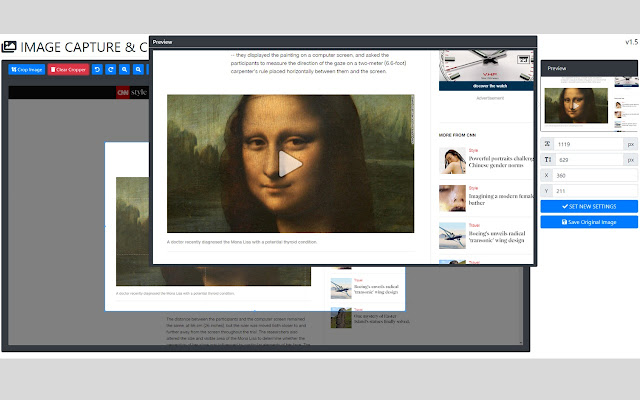Screen dimensions: 640x400
Task: Click the side panel Preview header
Action: (589, 68)
